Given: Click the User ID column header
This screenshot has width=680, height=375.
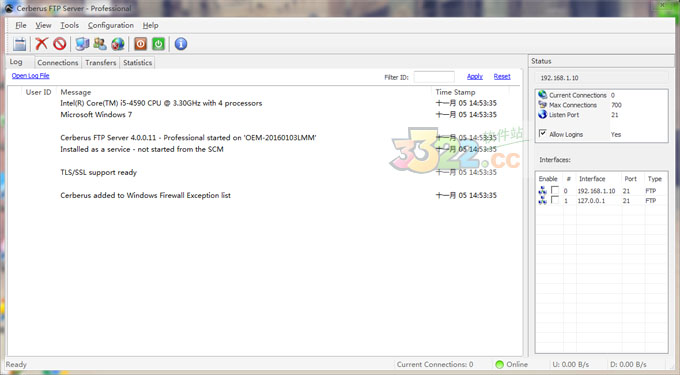Looking at the screenshot, I should point(39,92).
